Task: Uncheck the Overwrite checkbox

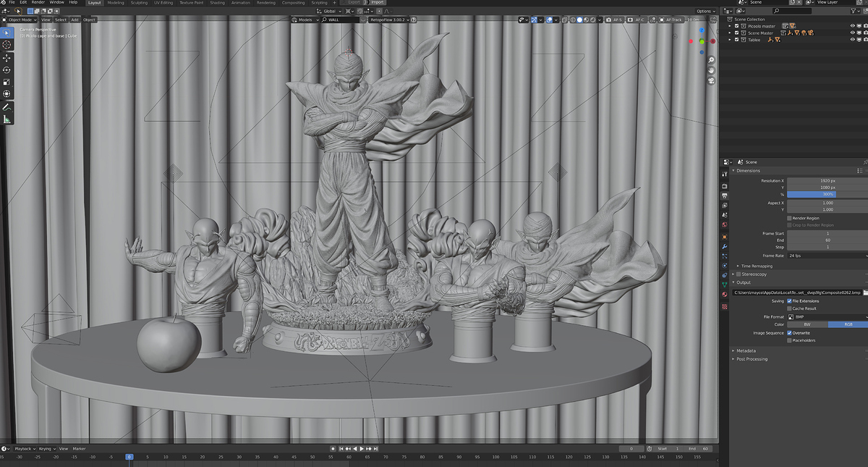Action: (x=789, y=332)
